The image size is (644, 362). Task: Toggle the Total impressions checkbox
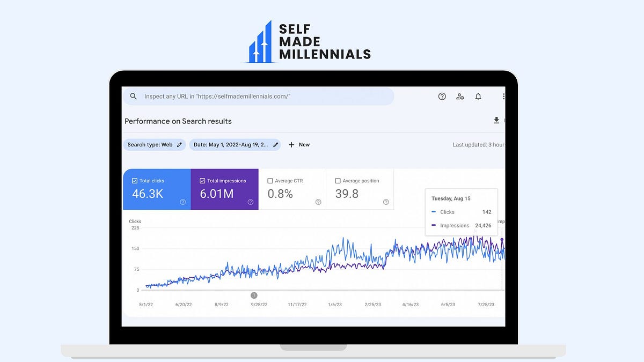(x=202, y=181)
